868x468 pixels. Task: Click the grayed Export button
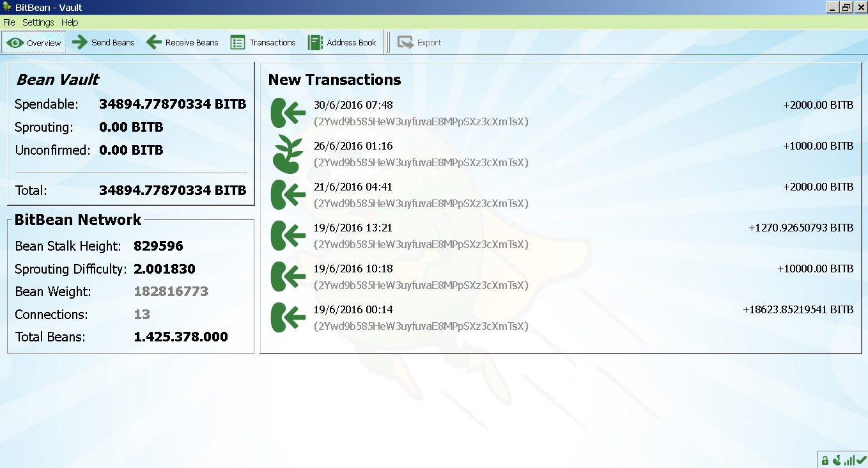[x=419, y=43]
